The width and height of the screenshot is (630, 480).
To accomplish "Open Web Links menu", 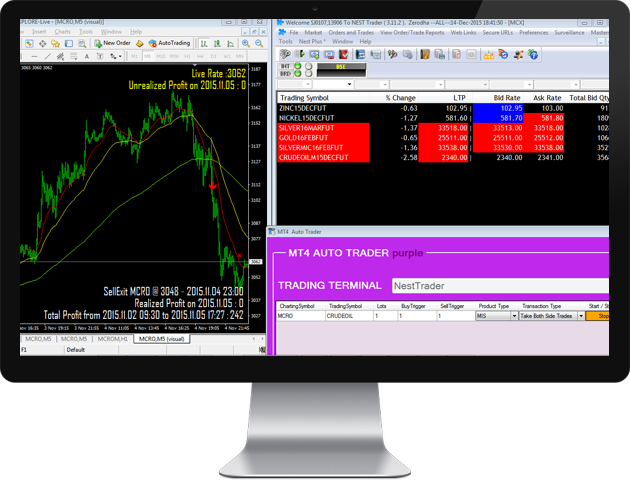I will pyautogui.click(x=463, y=33).
